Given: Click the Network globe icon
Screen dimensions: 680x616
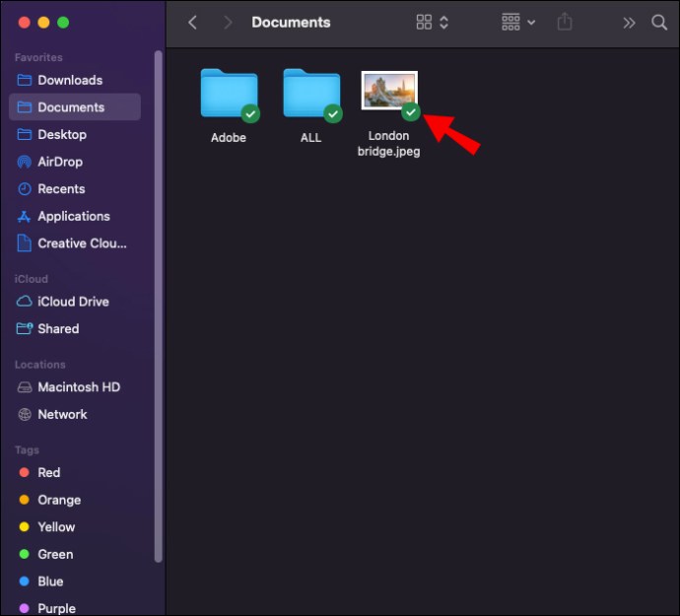Looking at the screenshot, I should tap(25, 414).
